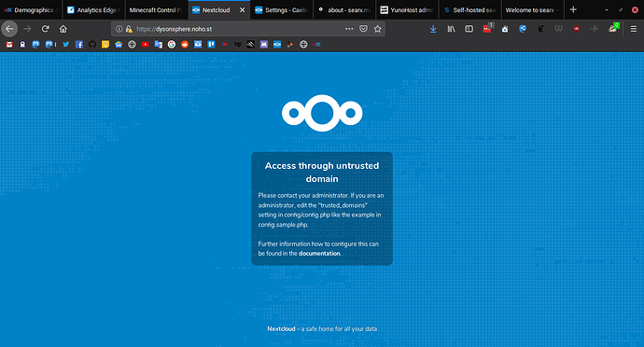Switch to the Demographics tab
Viewport: 644px width, 347px height.
(x=31, y=10)
